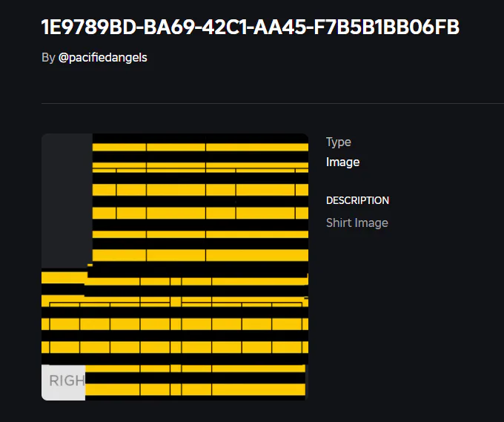Click the bottom yellow stripe of the thumbnail
The height and width of the screenshot is (422, 504).
coord(196,389)
